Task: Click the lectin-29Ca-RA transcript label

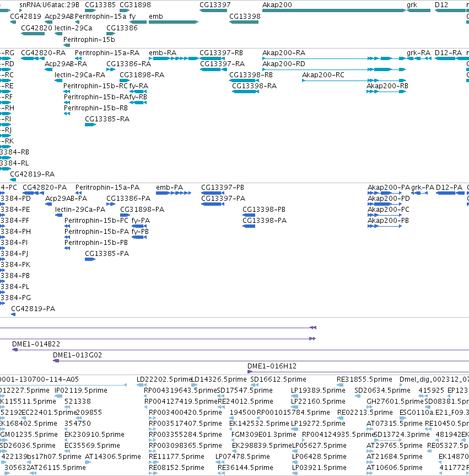Action: (80, 74)
